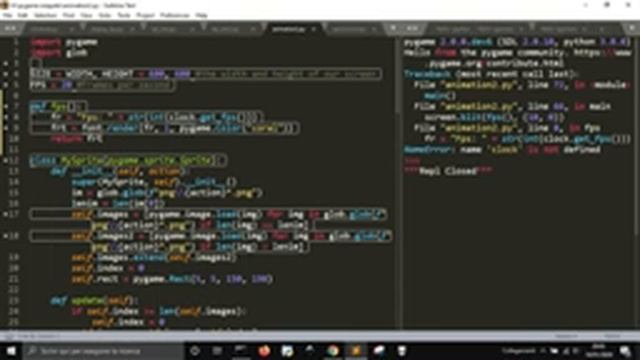Open the Goto menu
This screenshot has height=360, width=640.
pos(105,15)
